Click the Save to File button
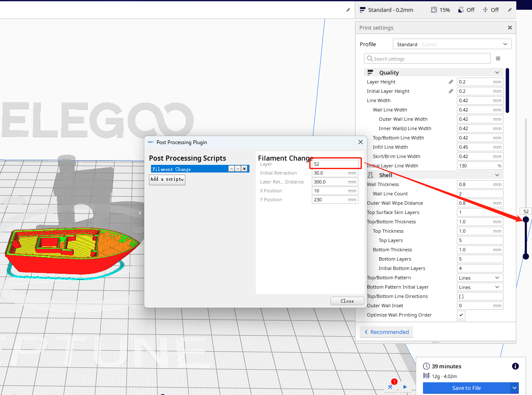This screenshot has width=532, height=395. click(x=466, y=388)
